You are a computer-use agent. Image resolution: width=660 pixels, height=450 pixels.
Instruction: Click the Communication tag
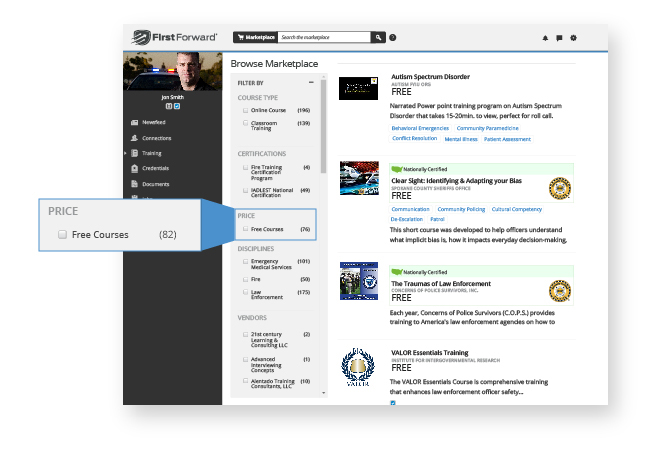pyautogui.click(x=410, y=209)
